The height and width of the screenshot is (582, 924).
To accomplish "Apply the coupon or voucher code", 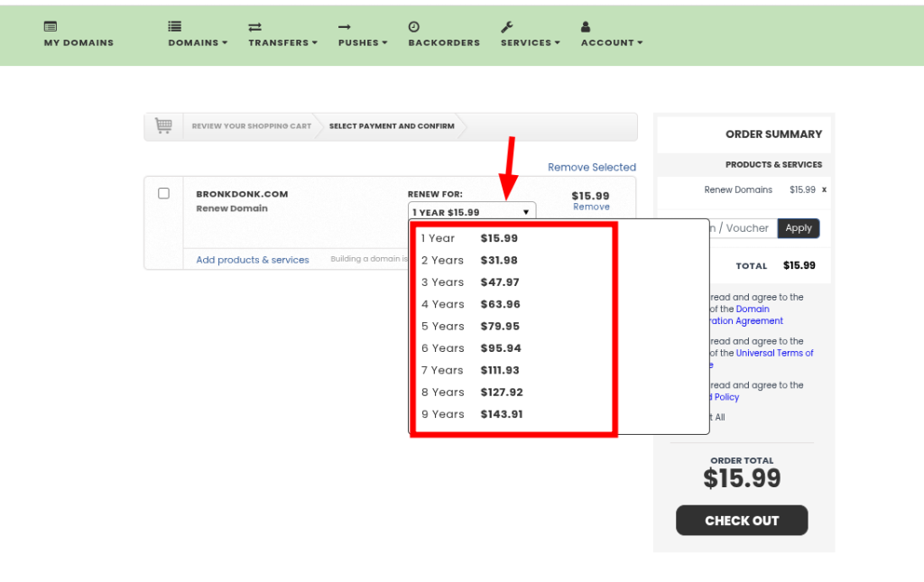I will tap(799, 228).
